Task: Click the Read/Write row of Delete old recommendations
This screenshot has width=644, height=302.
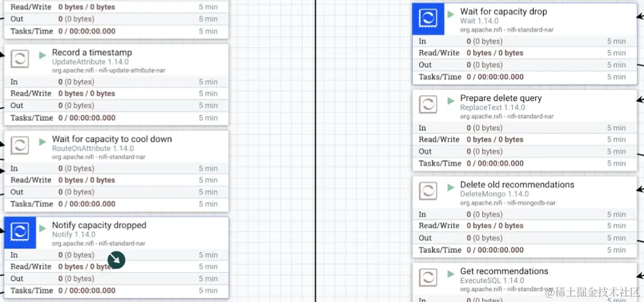Action: [524, 226]
